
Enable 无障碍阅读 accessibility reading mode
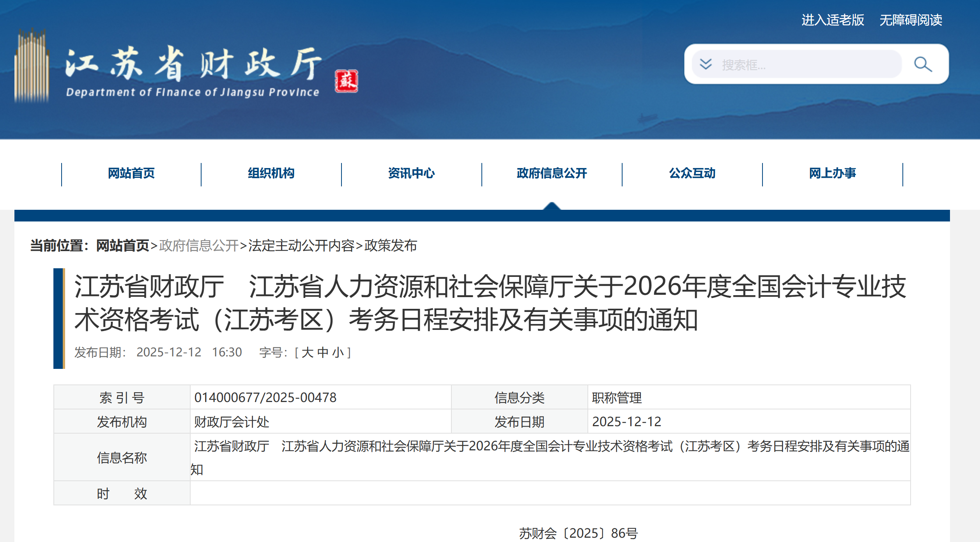click(x=911, y=20)
